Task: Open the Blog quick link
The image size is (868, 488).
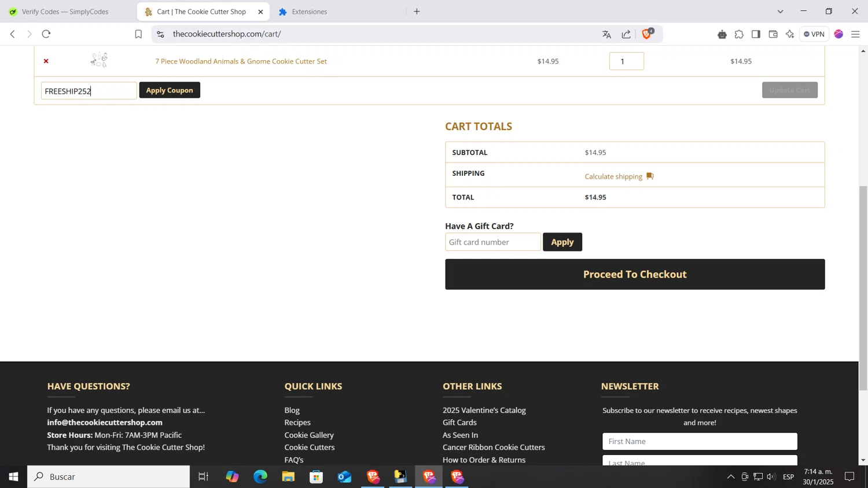Action: [292, 410]
